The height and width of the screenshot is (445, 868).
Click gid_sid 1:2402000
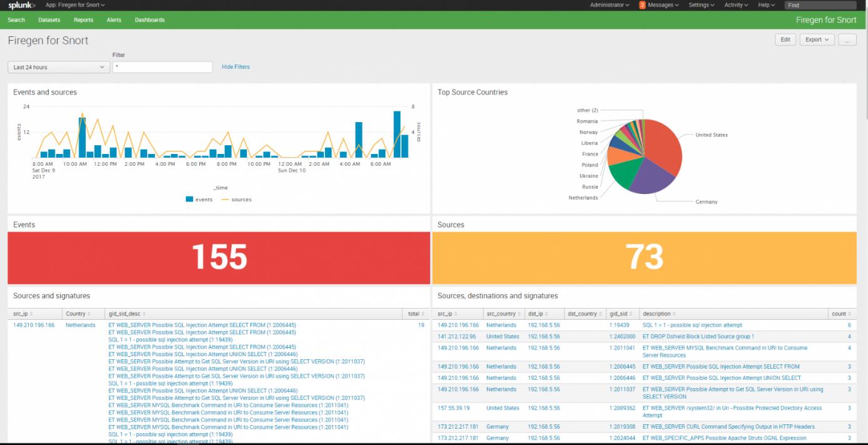622,337
